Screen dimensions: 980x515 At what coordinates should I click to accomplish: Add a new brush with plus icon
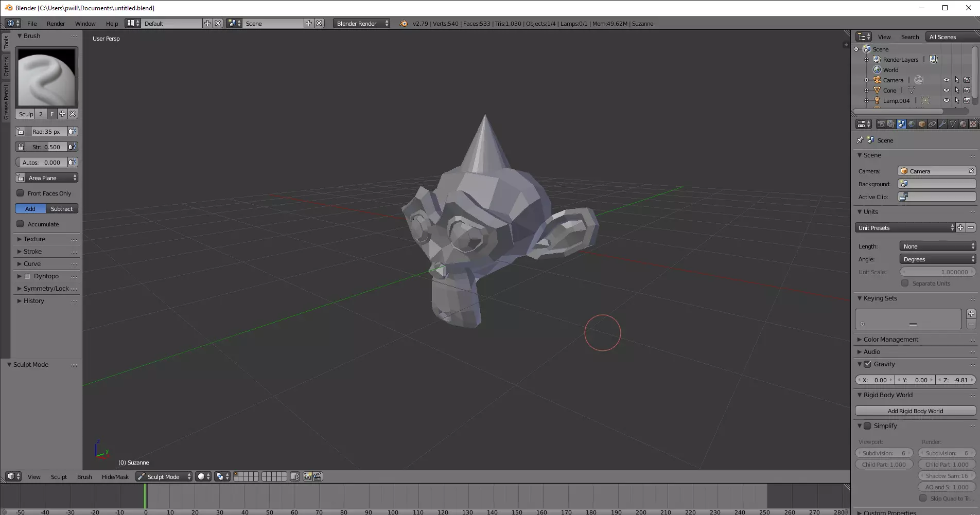point(62,114)
